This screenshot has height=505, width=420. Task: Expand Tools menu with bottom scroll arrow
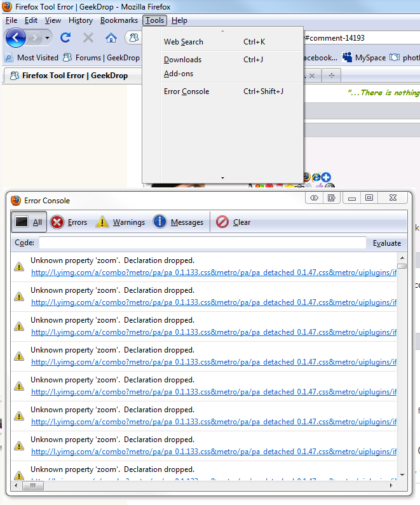coord(222,178)
